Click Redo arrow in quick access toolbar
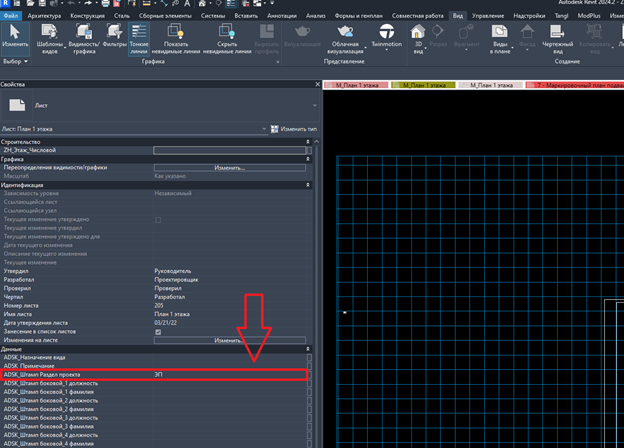The width and height of the screenshot is (624, 448). pyautogui.click(x=88, y=3)
